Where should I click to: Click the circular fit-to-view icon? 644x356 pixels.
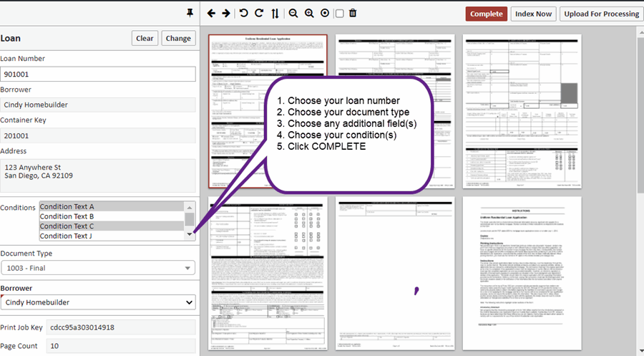click(x=325, y=14)
